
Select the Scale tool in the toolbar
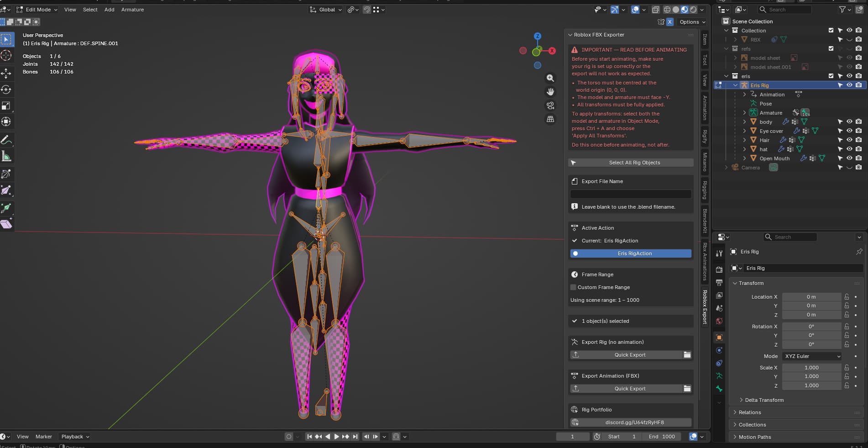click(x=6, y=105)
